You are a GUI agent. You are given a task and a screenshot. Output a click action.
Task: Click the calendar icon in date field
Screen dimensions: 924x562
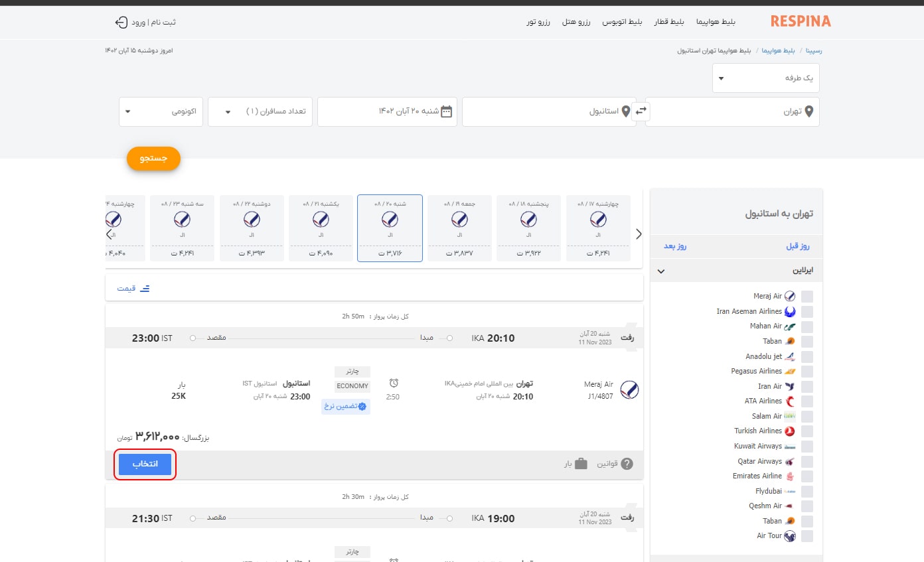coord(447,111)
